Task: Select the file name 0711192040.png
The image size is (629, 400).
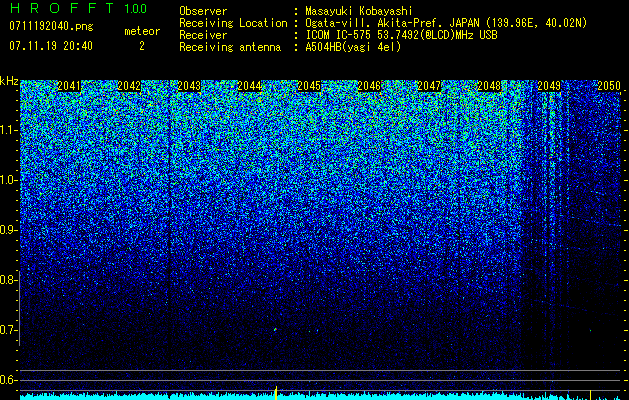Action: (x=51, y=27)
